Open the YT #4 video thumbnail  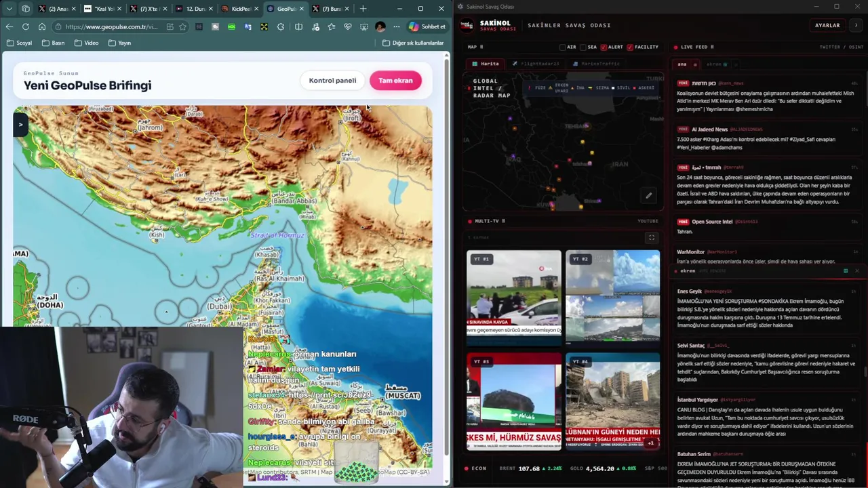pos(612,402)
